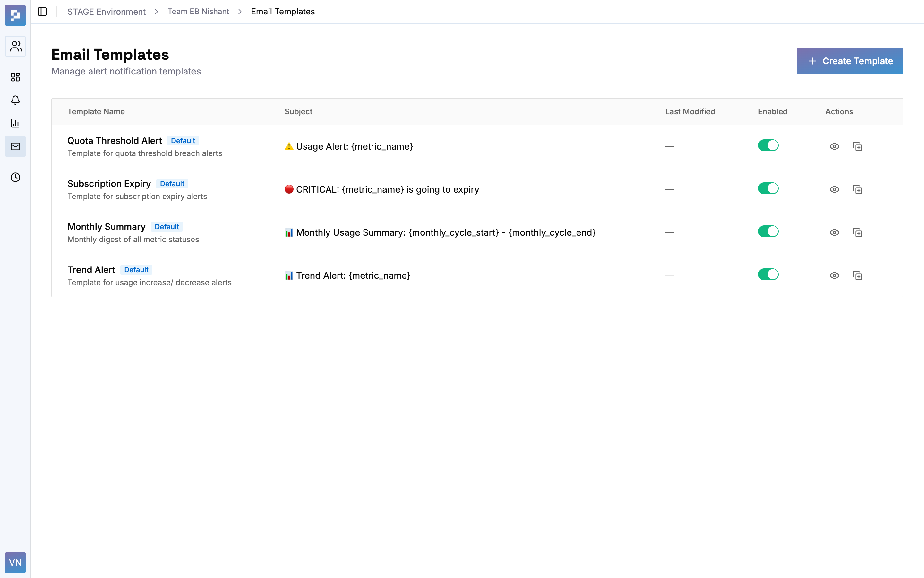Disable the Quota Threshold Alert toggle
The width and height of the screenshot is (924, 578).
(x=768, y=145)
